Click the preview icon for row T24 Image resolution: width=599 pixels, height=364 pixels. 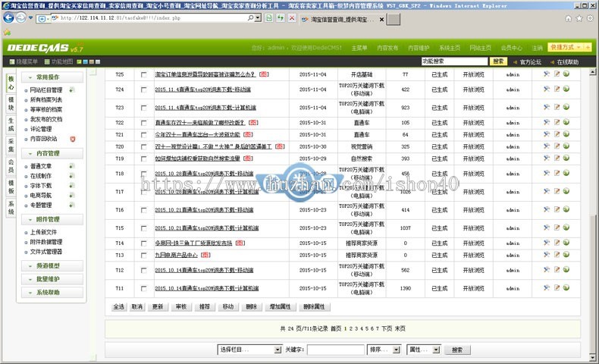pos(566,89)
